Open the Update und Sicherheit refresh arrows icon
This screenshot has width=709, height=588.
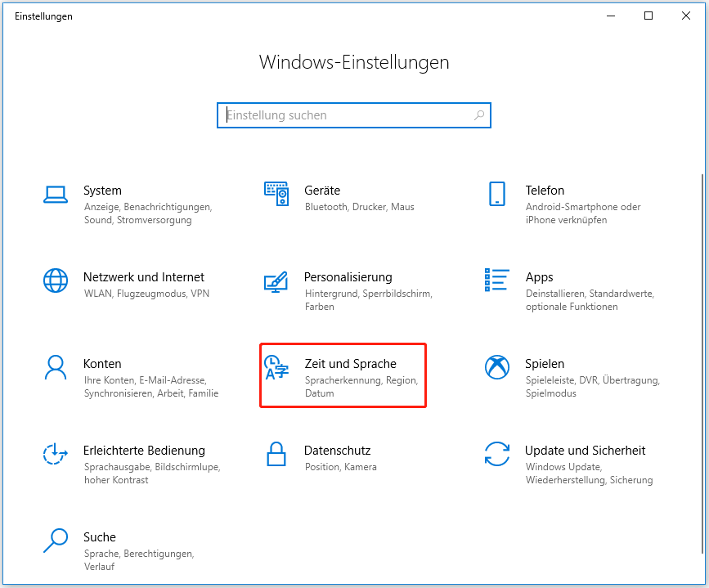[x=497, y=454]
